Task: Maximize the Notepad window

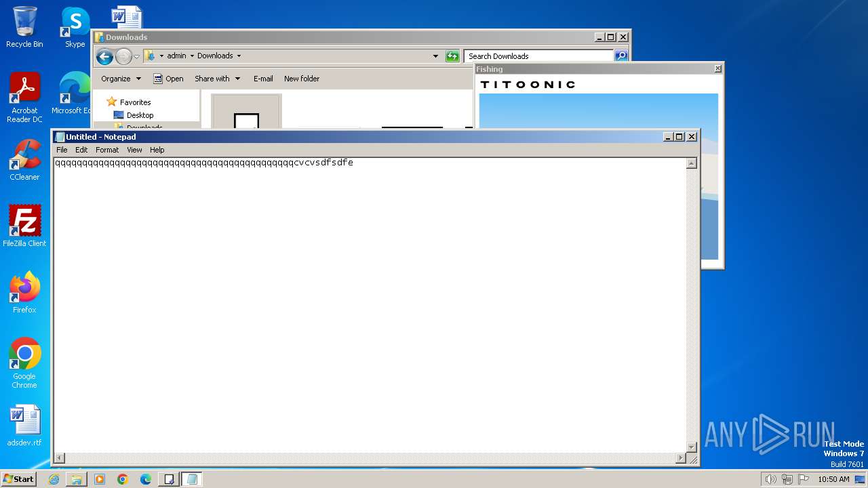Action: click(x=679, y=137)
